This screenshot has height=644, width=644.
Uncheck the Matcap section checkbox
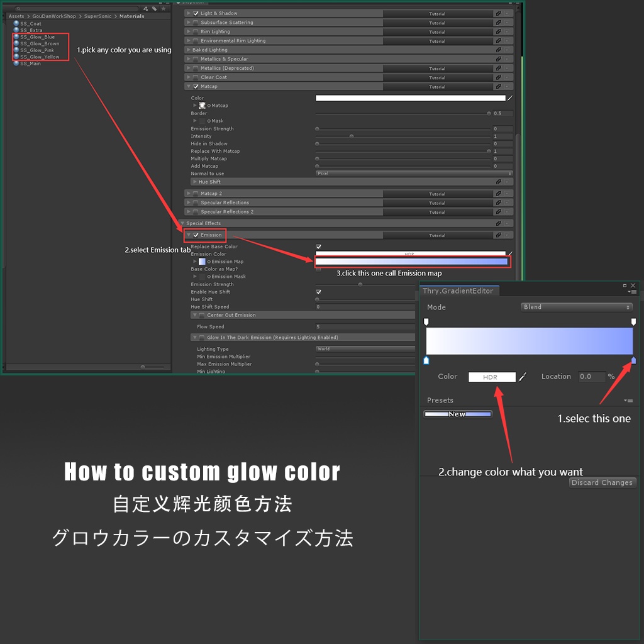(196, 86)
